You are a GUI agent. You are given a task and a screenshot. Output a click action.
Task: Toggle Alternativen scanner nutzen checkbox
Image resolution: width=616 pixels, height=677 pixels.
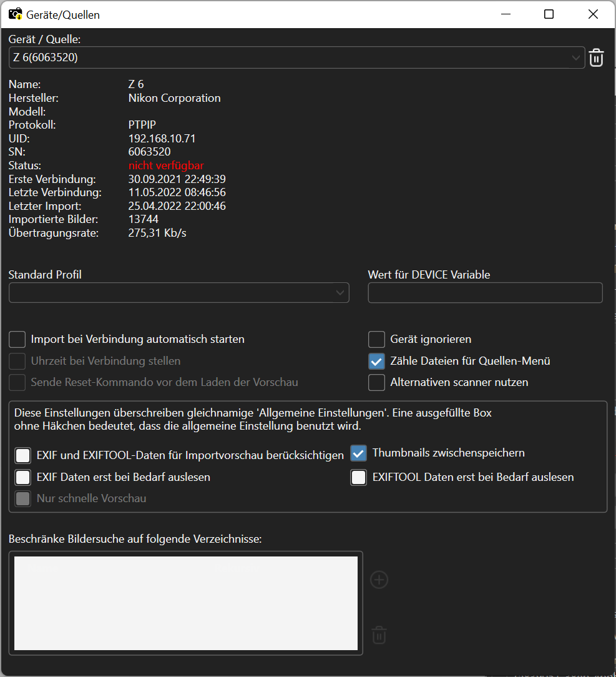(x=376, y=383)
